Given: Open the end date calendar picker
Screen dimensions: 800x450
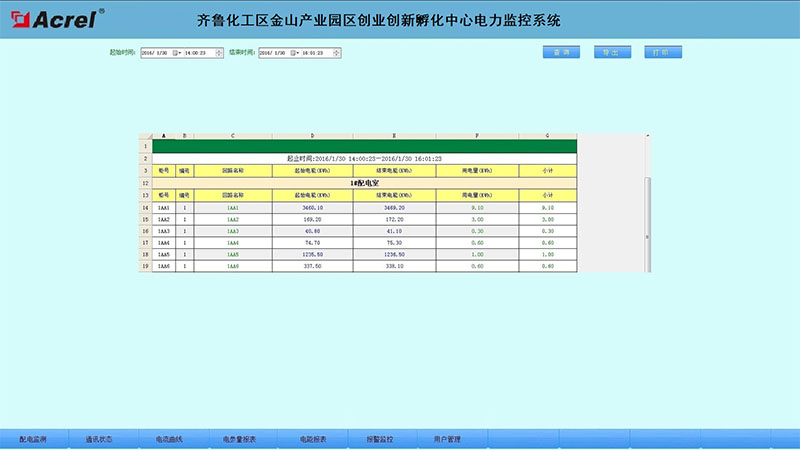Looking at the screenshot, I should click(293, 52).
